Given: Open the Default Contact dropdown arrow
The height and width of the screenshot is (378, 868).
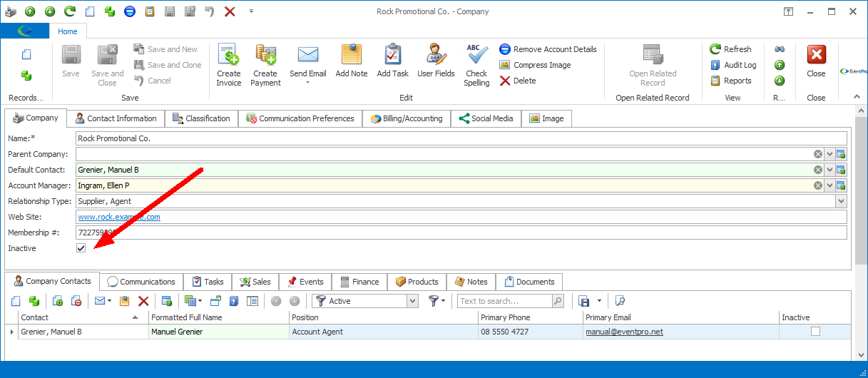Looking at the screenshot, I should [x=829, y=170].
